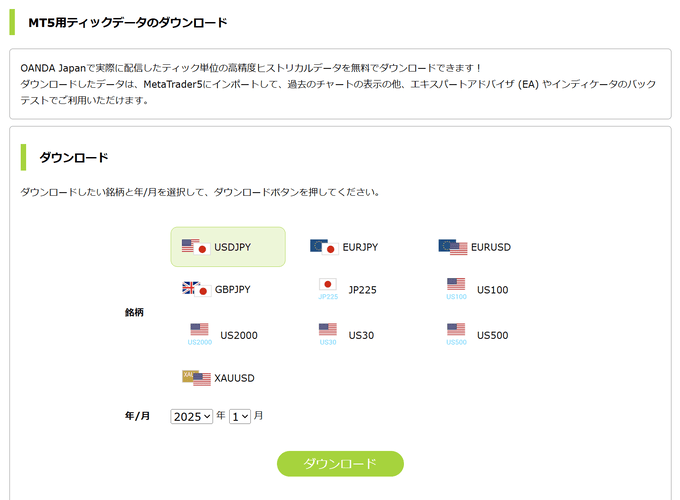This screenshot has width=680, height=500.
Task: Click the USDJPY flag icon
Action: pos(194,247)
